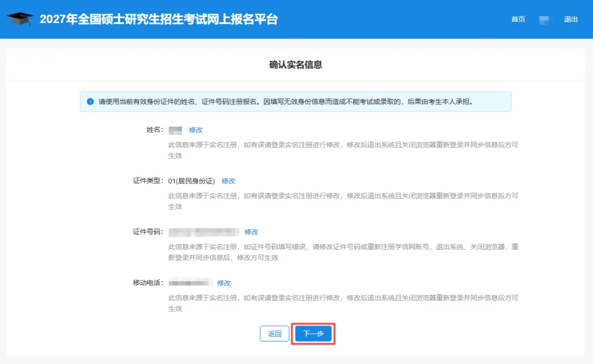Click the blurred name value
The image size is (593, 364).
pyautogui.click(x=176, y=131)
